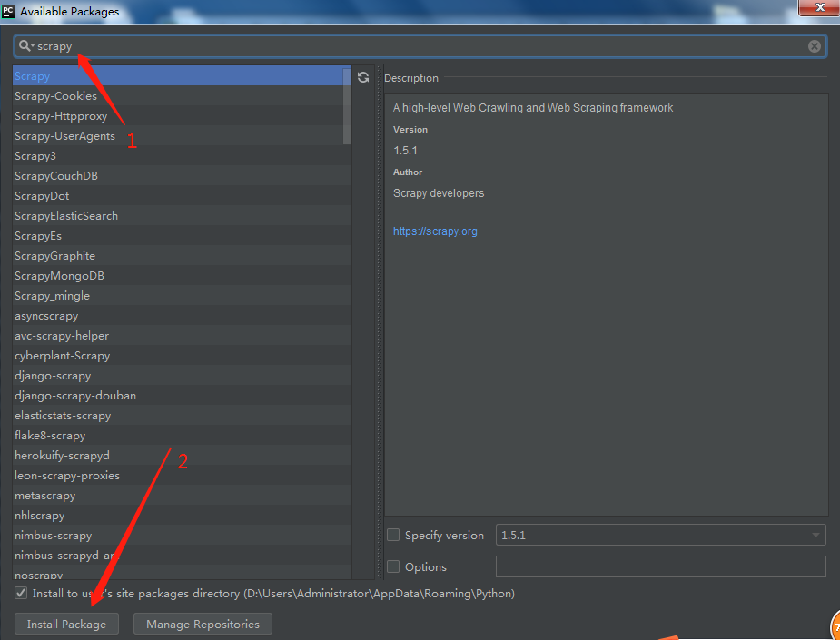Screen dimensions: 840x640
Task: Click the Scrapy developers author text
Action: [439, 193]
